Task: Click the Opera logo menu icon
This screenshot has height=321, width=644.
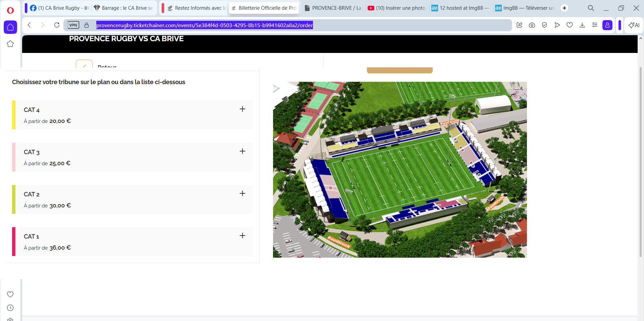Action: 10,10
